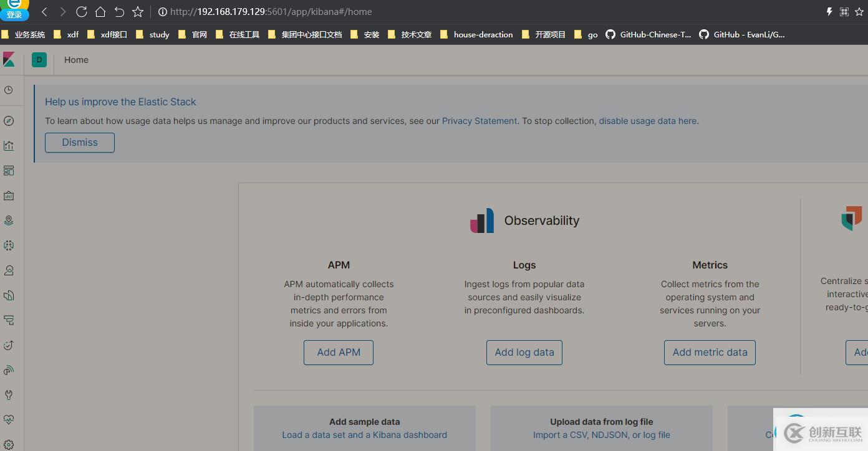Screen dimensions: 868x451
Task: Open Stack Monitoring heartbeat sidebar icon
Action: point(9,420)
